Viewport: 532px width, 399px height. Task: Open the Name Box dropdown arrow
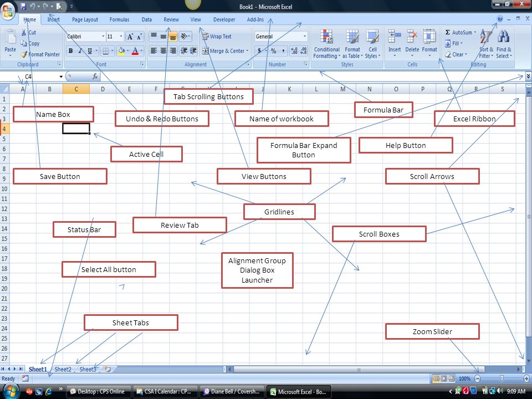click(61, 76)
